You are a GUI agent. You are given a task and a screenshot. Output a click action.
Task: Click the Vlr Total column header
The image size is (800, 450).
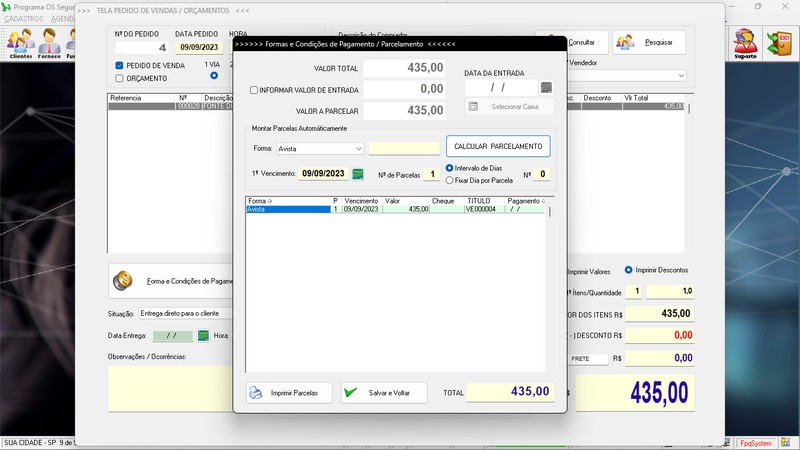tap(653, 98)
